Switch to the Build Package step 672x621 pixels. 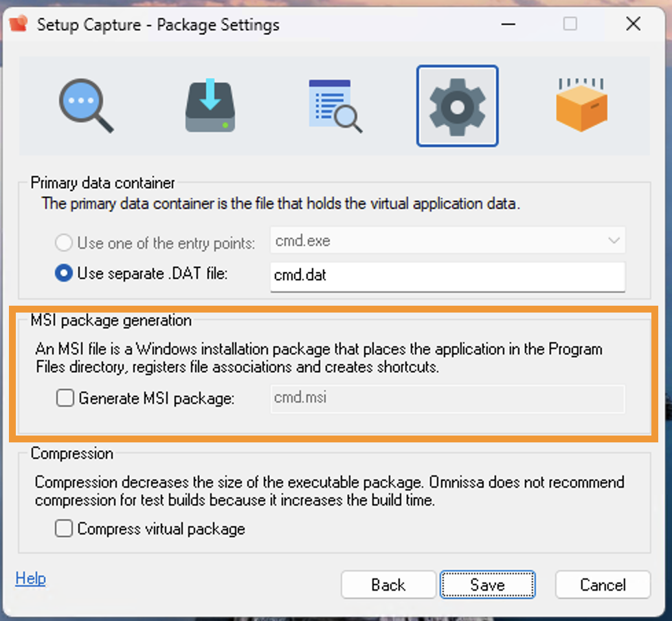581,104
